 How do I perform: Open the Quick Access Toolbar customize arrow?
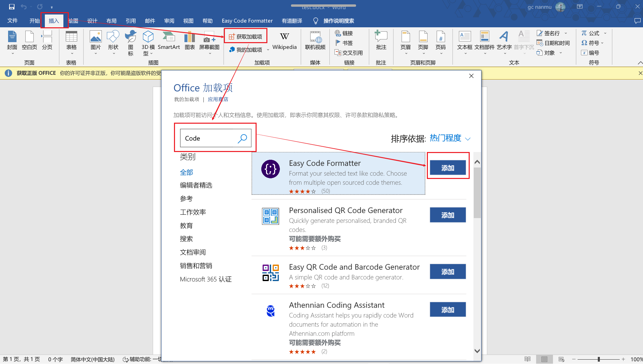click(x=52, y=7)
